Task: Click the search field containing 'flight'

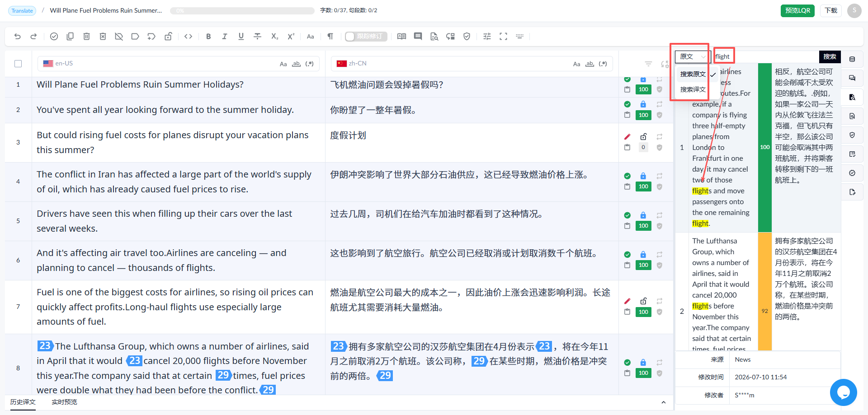Action: pyautogui.click(x=766, y=56)
